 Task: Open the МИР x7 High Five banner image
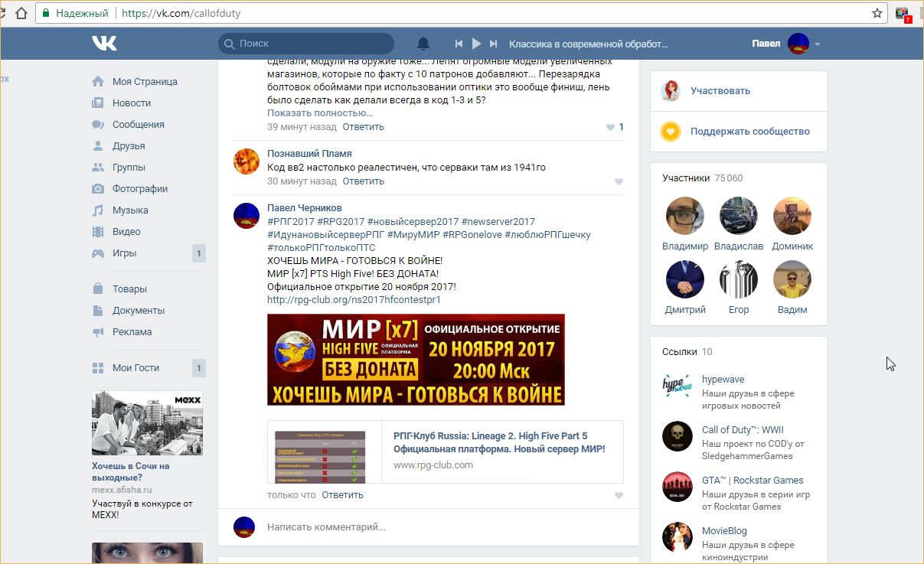[x=416, y=360]
